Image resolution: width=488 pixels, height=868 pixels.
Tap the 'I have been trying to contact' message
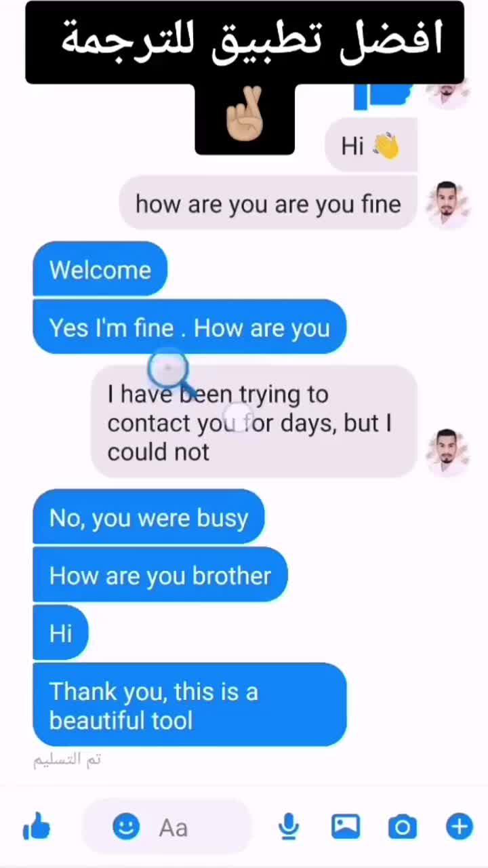(254, 422)
